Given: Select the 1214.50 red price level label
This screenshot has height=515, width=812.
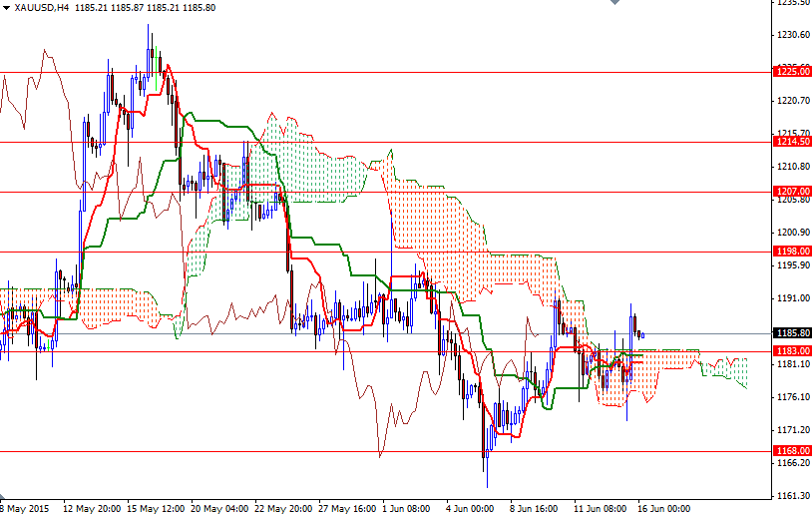Looking at the screenshot, I should [791, 143].
